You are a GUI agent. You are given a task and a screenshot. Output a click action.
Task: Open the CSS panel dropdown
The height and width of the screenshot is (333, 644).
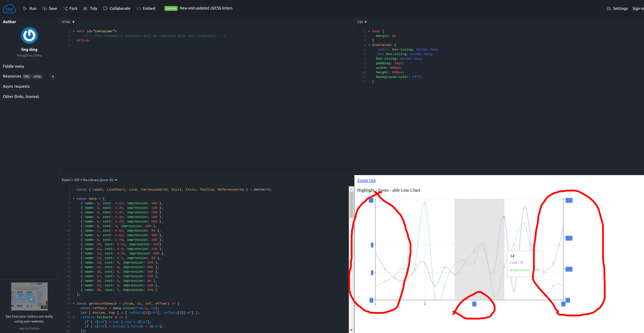(366, 22)
